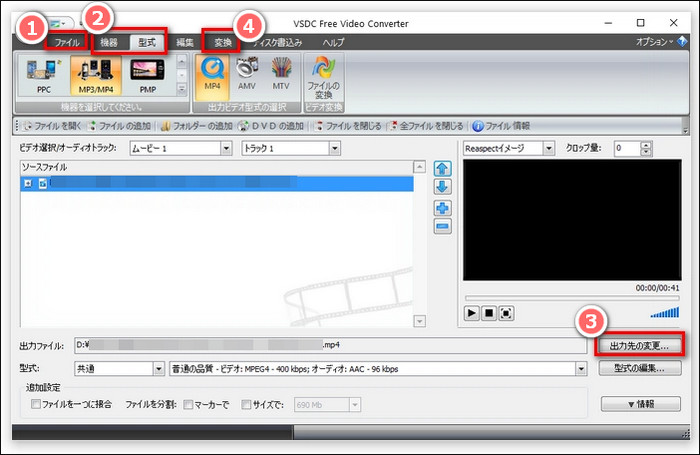
Task: Add a source file with the plus icon
Action: tap(442, 208)
